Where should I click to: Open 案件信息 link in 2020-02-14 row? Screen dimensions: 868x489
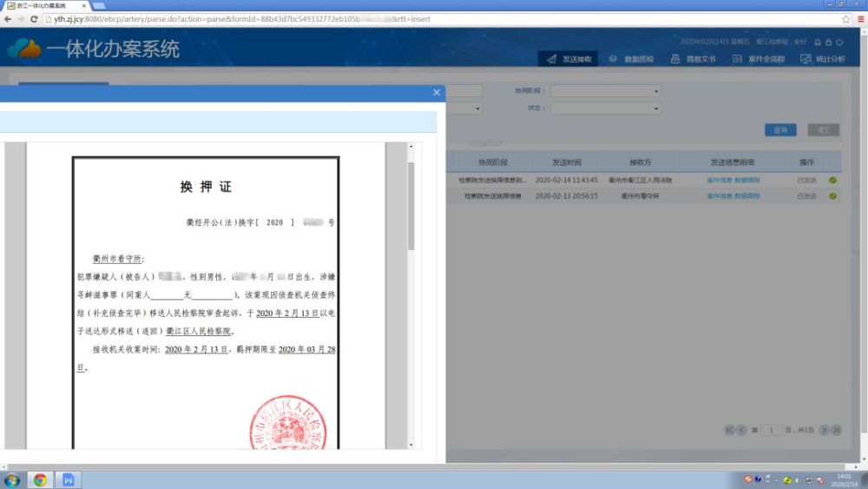[719, 180]
